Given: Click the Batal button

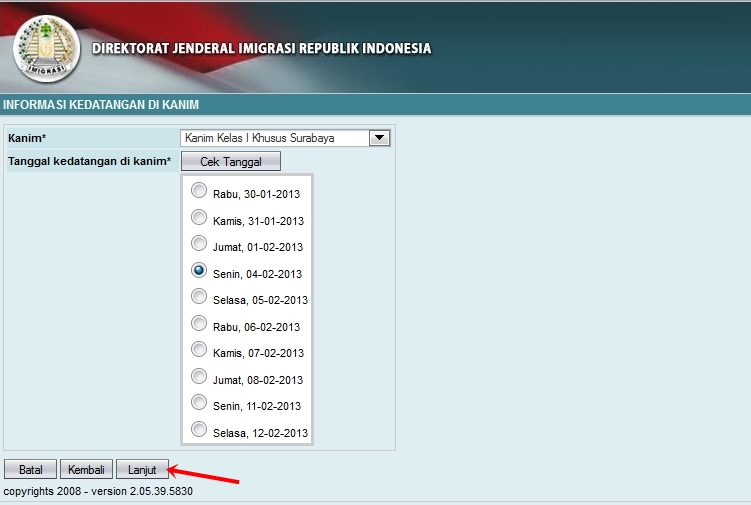Looking at the screenshot, I should (31, 470).
